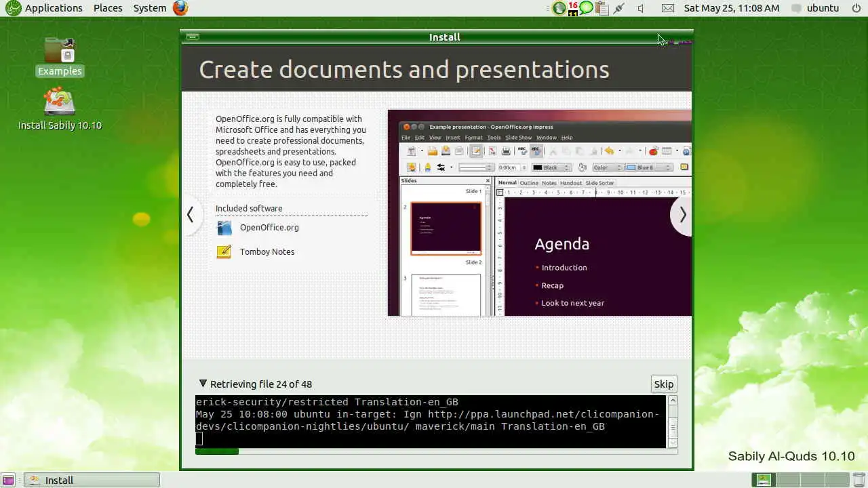Image resolution: width=868 pixels, height=488 pixels.
Task: Click the power session icon
Action: coord(855,8)
